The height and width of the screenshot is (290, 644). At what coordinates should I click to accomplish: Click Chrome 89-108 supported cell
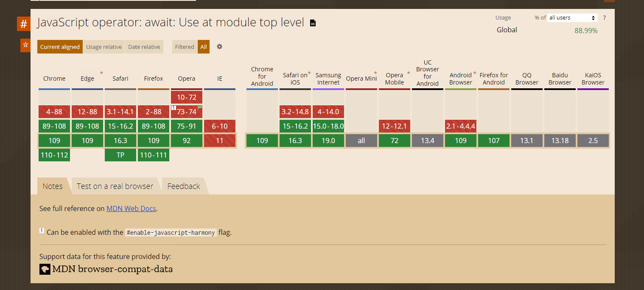[x=54, y=126]
